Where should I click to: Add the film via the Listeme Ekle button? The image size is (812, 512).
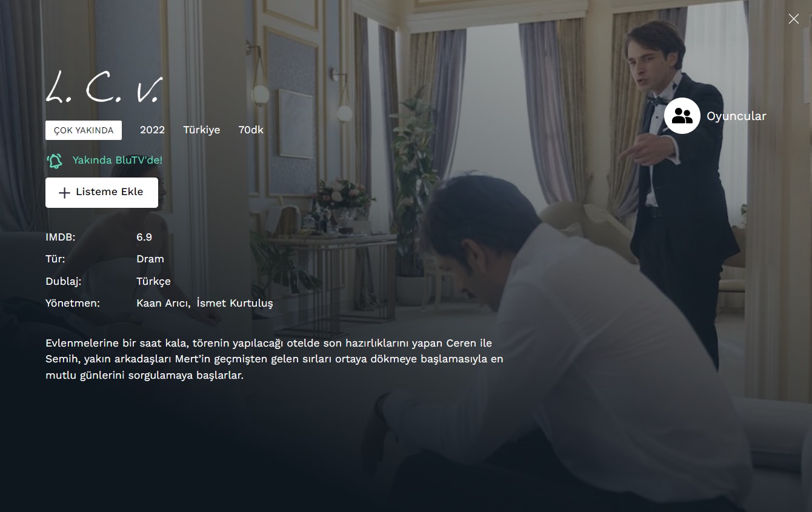pyautogui.click(x=102, y=193)
